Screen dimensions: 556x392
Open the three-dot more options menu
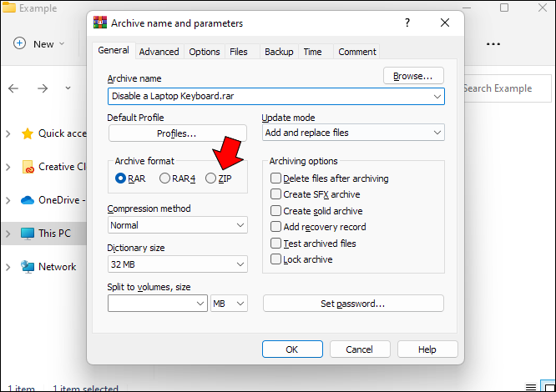coord(493,44)
